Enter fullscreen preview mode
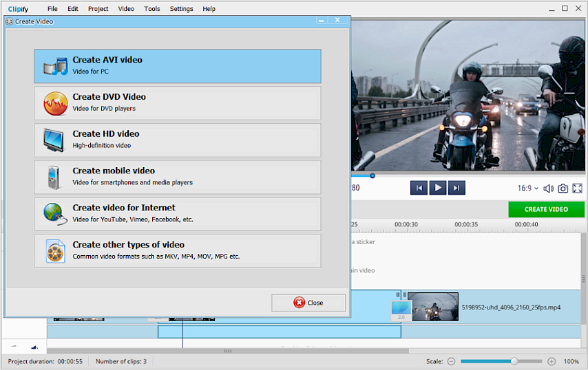The width and height of the screenshot is (588, 370). coord(577,188)
